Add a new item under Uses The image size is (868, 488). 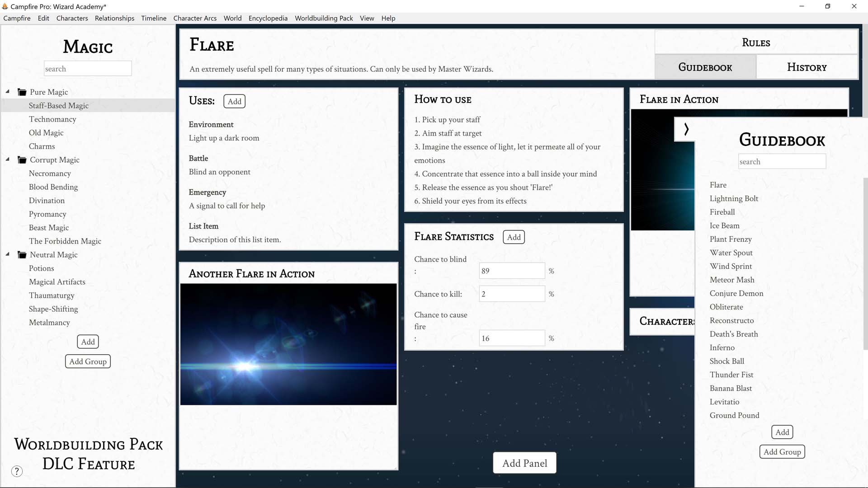[x=234, y=101]
